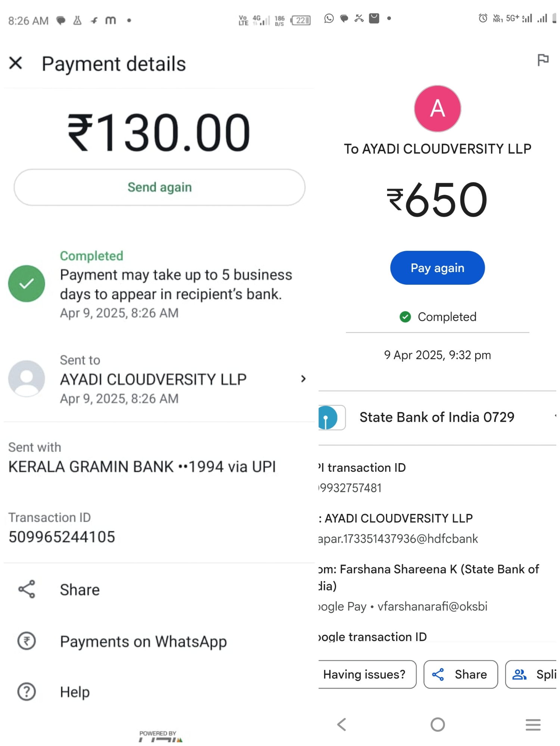Image resolution: width=560 pixels, height=746 pixels.
Task: Tap the Share button in Google Pay
Action: point(460,674)
